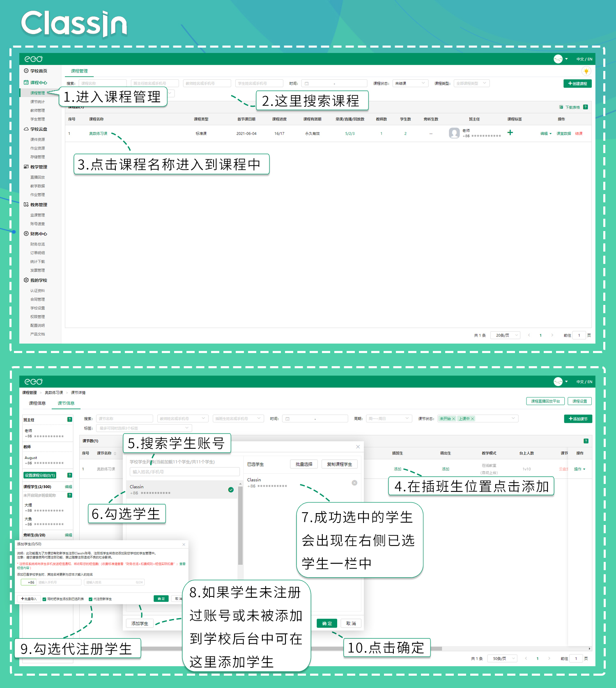Click the 请输入手机号 input field
Screen dimensions: 616x688
tap(60, 582)
